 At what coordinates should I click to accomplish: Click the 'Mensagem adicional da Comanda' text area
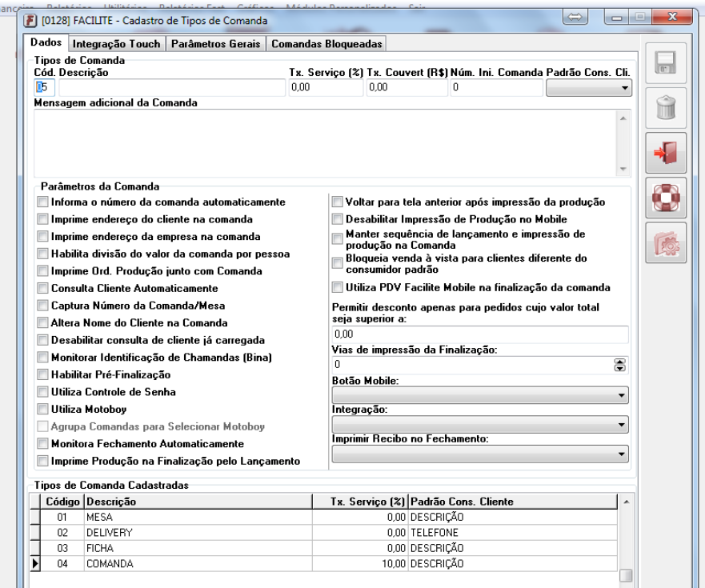tap(326, 143)
